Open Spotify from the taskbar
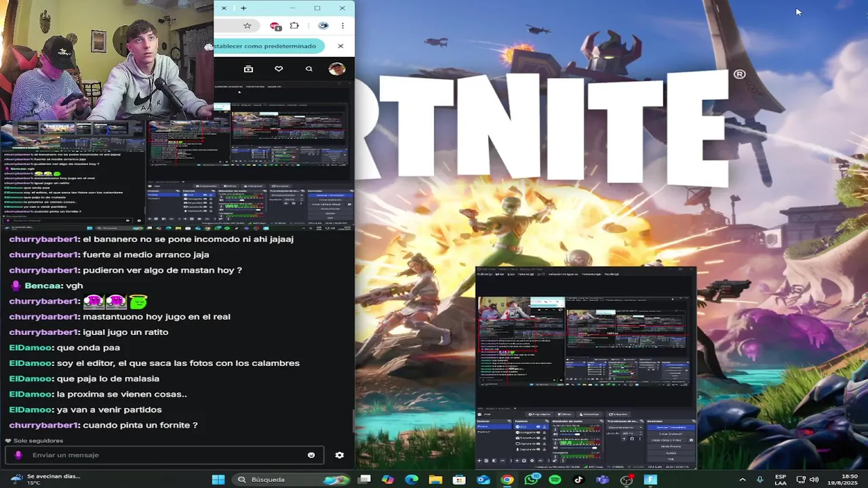 pos(555,479)
